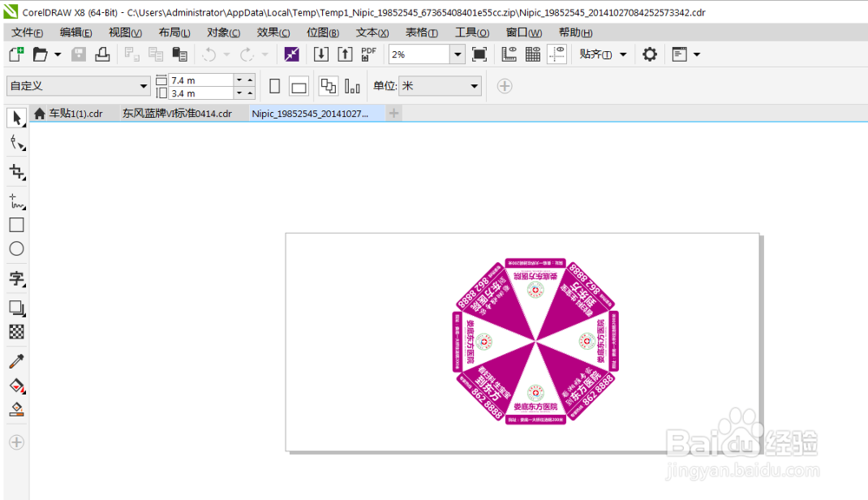This screenshot has width=868, height=500.
Task: Click the Redo arrow
Action: [x=247, y=55]
